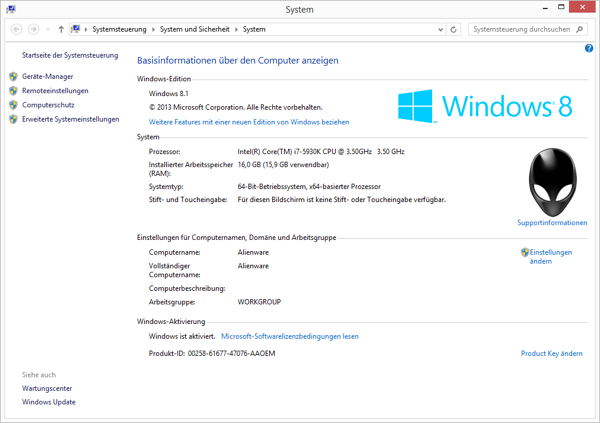Viewport: 600px width, 423px height.
Task: Maximize the System window
Action: pyautogui.click(x=561, y=7)
